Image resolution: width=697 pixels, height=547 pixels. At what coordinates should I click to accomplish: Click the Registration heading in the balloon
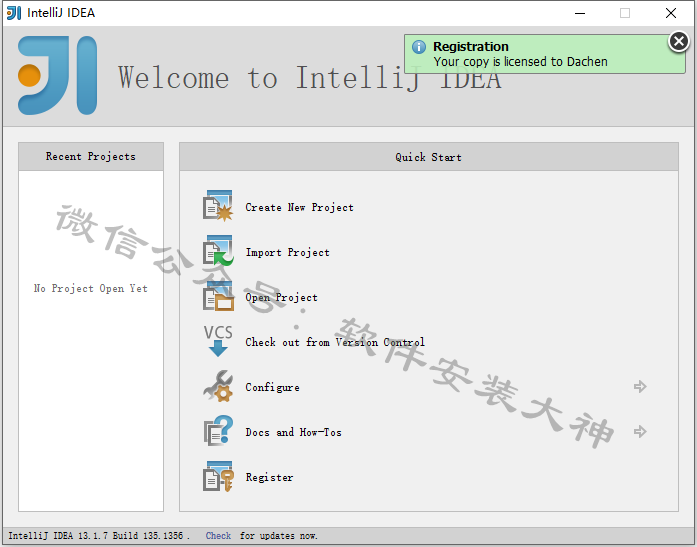(x=471, y=47)
